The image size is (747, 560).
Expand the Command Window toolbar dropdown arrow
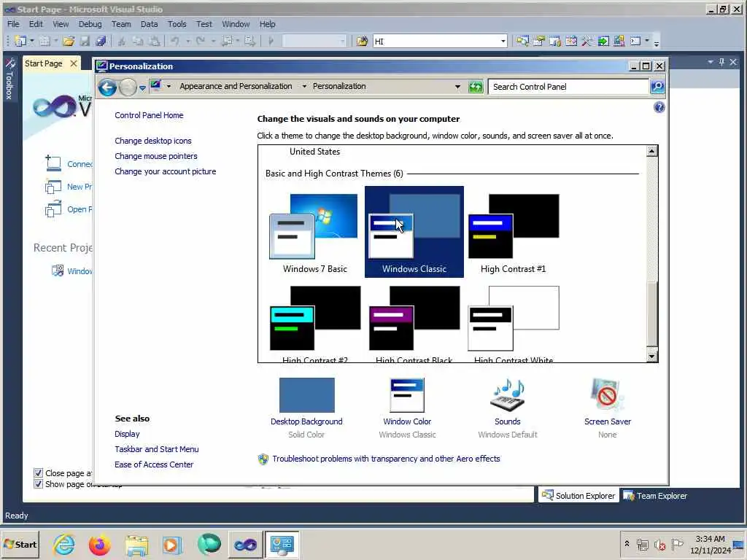pos(646,41)
